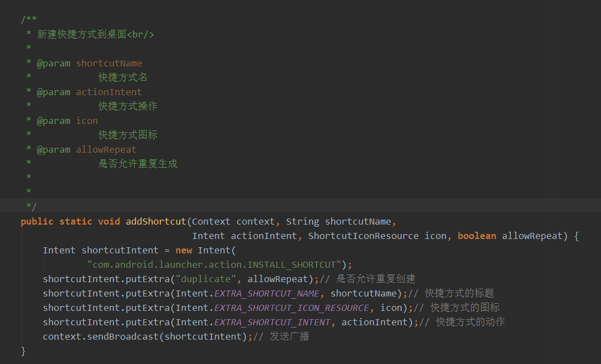Click the addShortcut method name
Screen dimensions: 601x364
coord(156,221)
